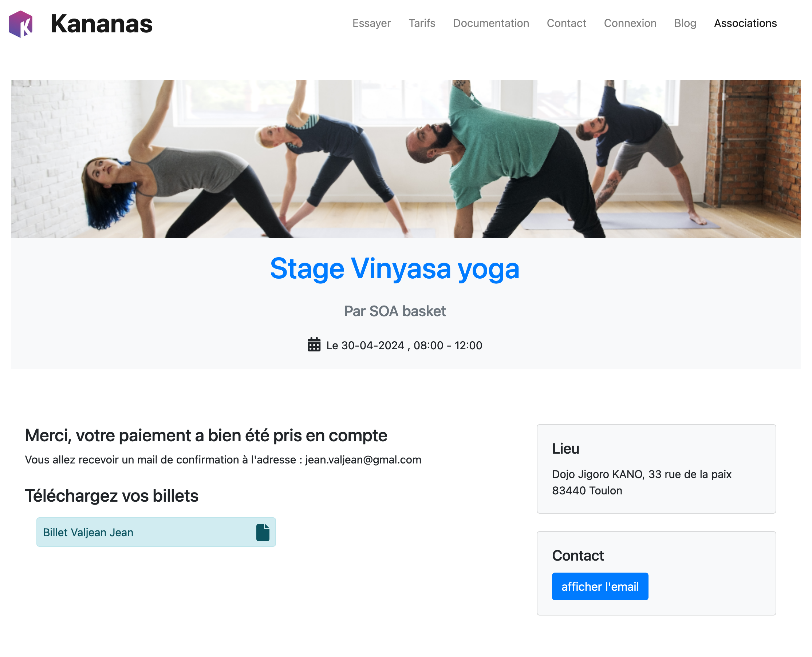Viewport: 812px width, 657px height.
Task: Click the calendar icon beside the event date
Action: (x=314, y=345)
